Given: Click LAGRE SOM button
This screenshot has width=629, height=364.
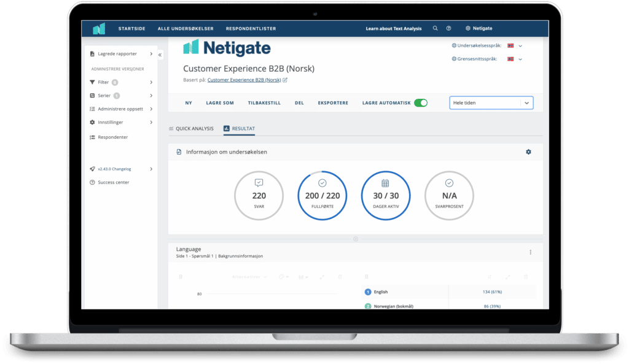Looking at the screenshot, I should pos(220,103).
